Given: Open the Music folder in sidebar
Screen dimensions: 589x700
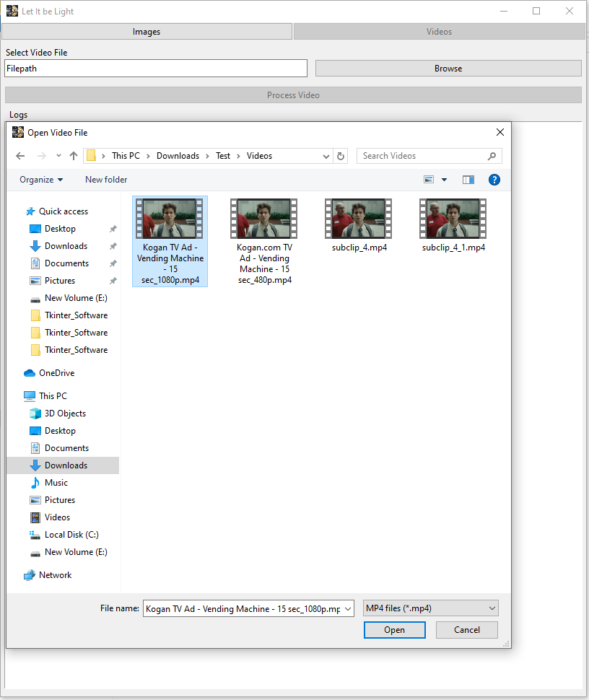Looking at the screenshot, I should click(x=56, y=483).
